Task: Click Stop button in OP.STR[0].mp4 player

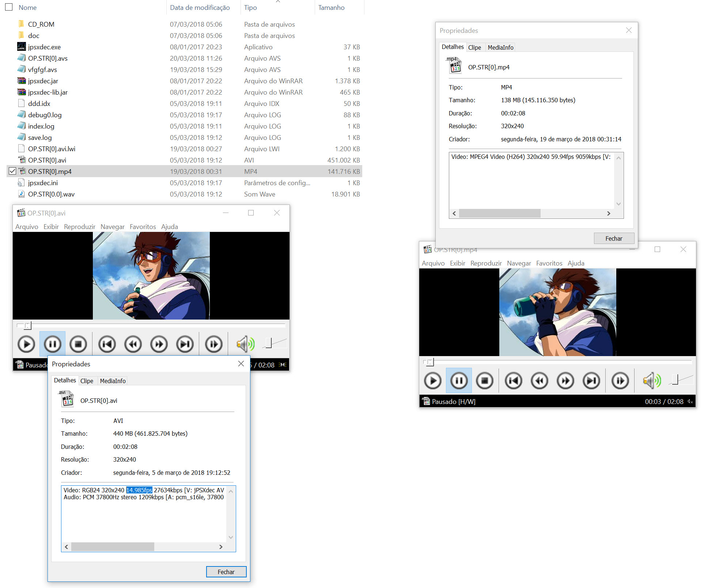Action: pos(485,381)
